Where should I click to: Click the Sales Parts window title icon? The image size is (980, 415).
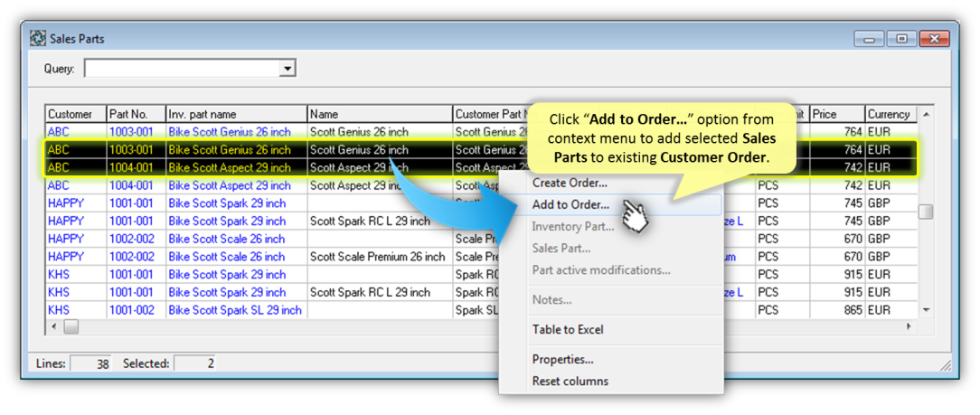[x=38, y=39]
